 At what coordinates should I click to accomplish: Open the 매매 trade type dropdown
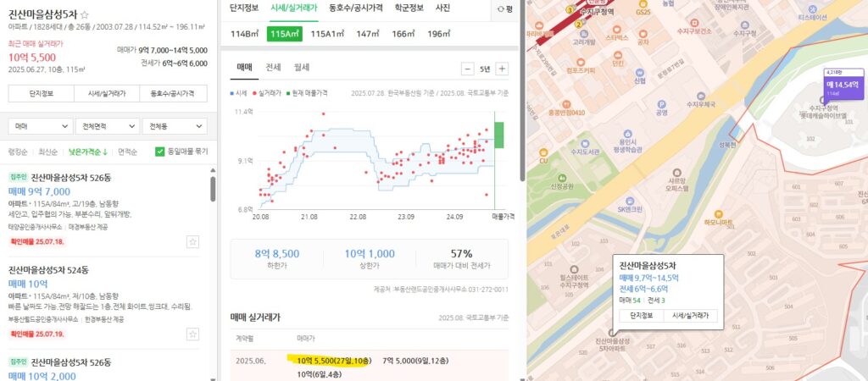[x=41, y=126]
